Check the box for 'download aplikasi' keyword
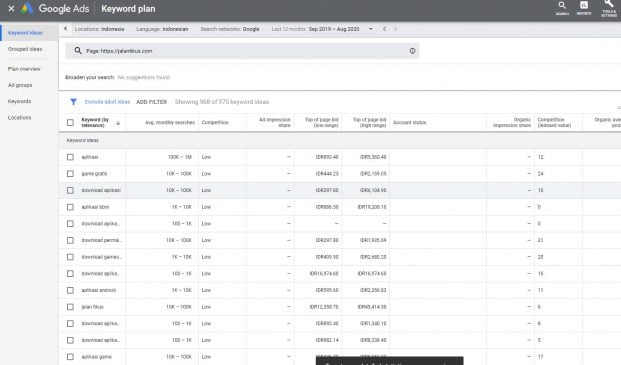The width and height of the screenshot is (621, 365). (x=70, y=190)
